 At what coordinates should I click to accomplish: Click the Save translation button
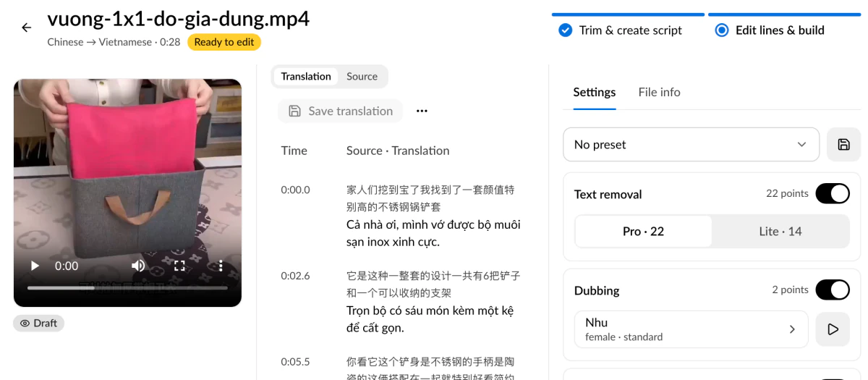coord(340,111)
